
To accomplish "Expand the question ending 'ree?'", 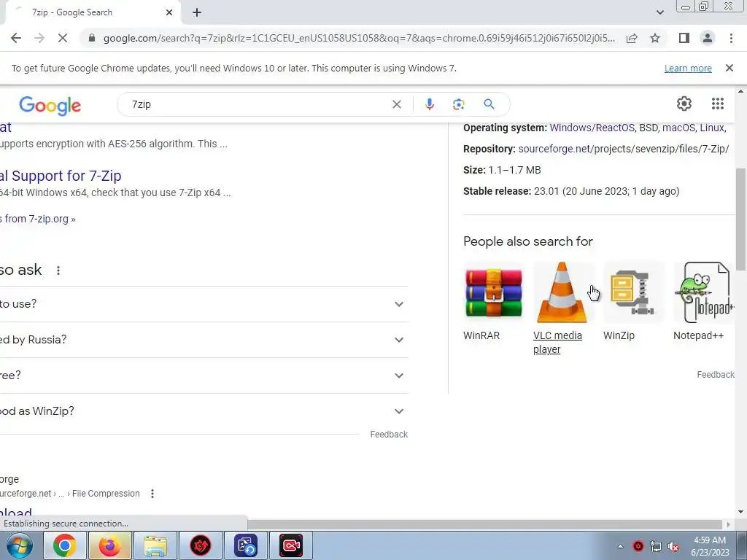I will tap(204, 376).
